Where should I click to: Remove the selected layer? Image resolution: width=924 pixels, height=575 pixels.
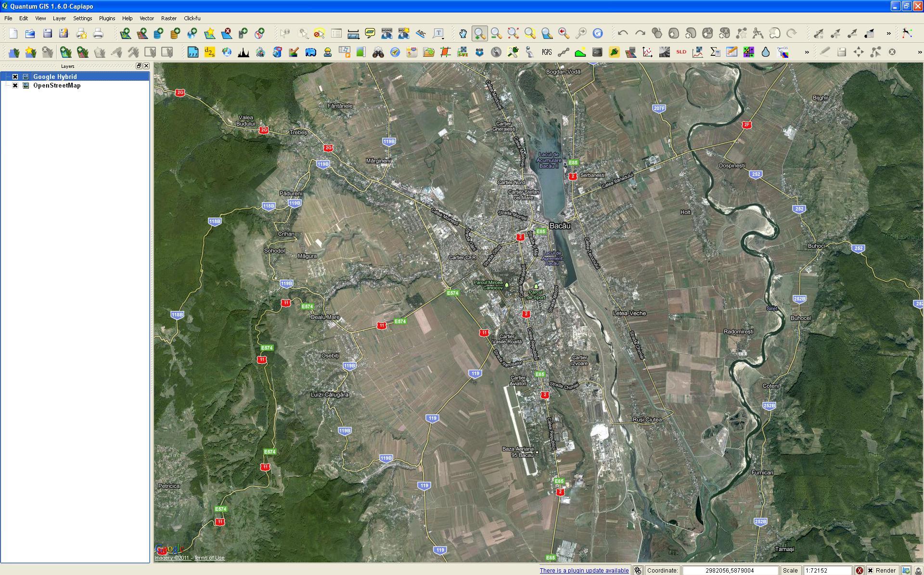(226, 33)
